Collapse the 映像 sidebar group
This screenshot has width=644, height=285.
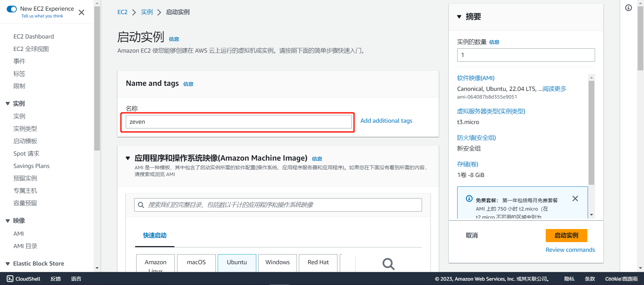click(x=8, y=221)
